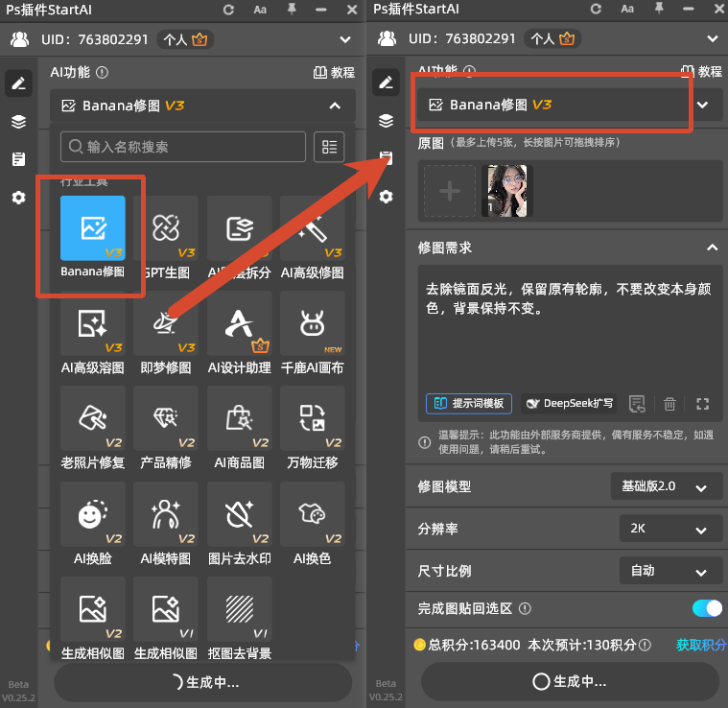Select the AI换色 tool
Viewport: 728px width, 708px height.
tap(313, 514)
